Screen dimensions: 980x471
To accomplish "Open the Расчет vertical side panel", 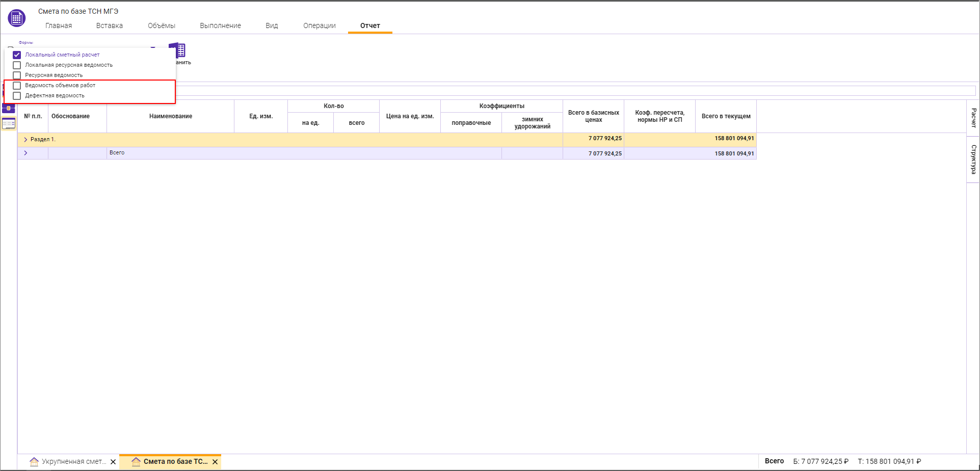I will tap(973, 118).
